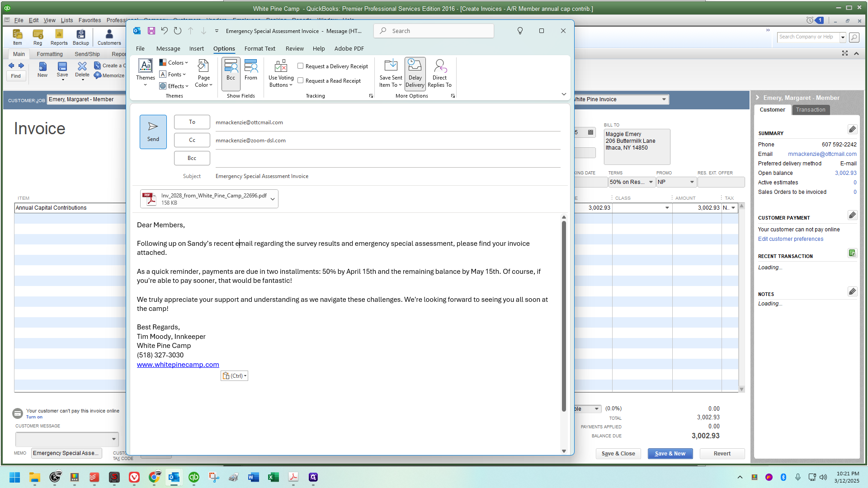The width and height of the screenshot is (868, 488).
Task: Click the Find button in QuickBooks
Action: [x=16, y=76]
